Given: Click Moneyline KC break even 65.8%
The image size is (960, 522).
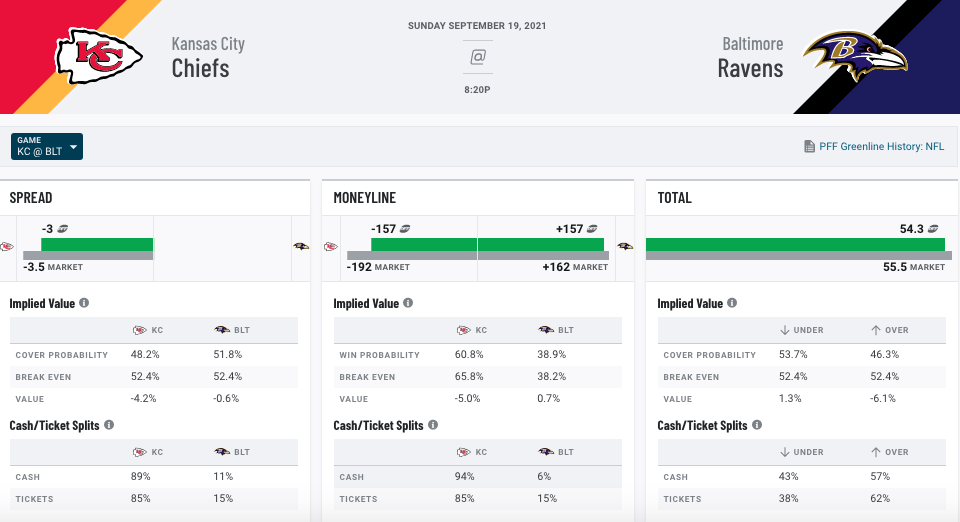Looking at the screenshot, I should pos(469,376).
